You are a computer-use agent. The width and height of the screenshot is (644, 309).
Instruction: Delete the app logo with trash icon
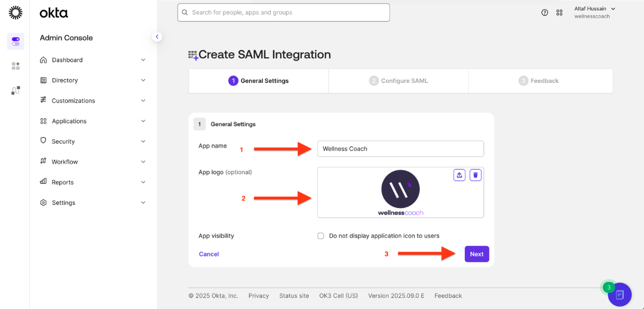(x=476, y=175)
